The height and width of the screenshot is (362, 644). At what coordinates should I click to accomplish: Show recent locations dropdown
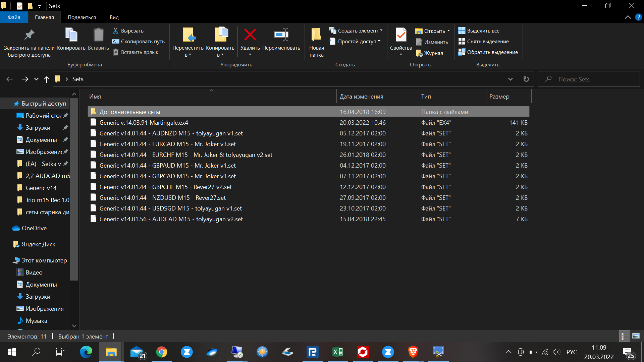coord(36,79)
